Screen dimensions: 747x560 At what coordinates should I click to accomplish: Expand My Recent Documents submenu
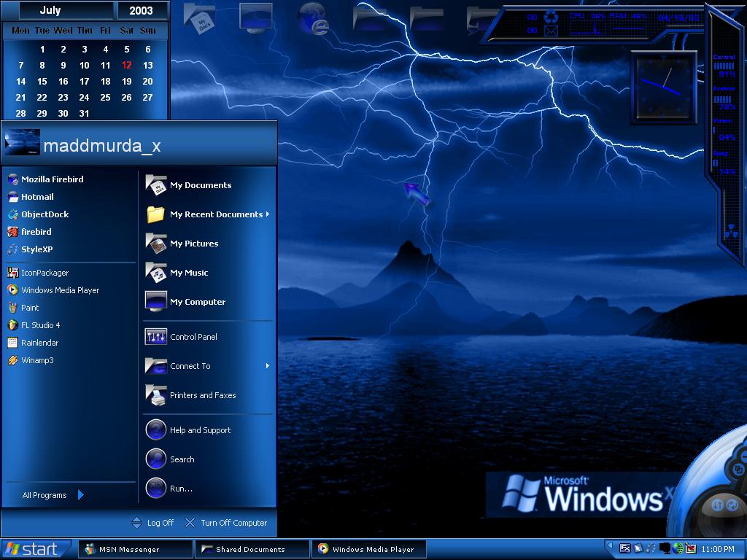click(268, 214)
